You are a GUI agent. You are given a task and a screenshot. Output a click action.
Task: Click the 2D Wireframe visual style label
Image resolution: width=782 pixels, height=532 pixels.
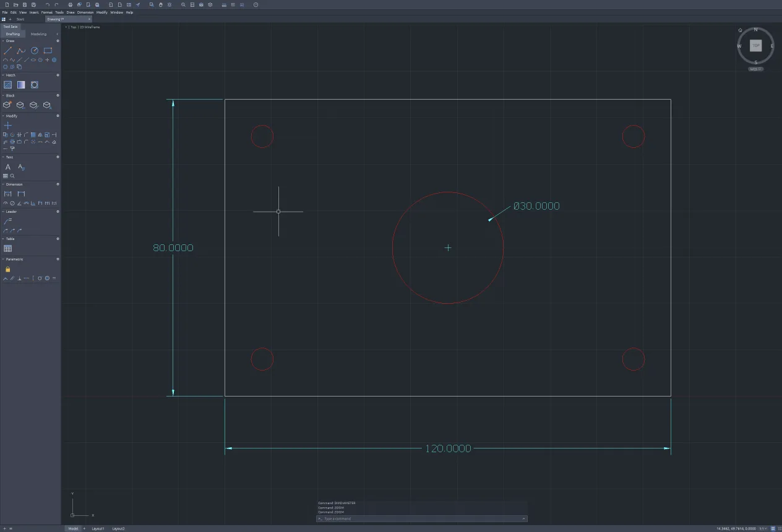point(90,27)
